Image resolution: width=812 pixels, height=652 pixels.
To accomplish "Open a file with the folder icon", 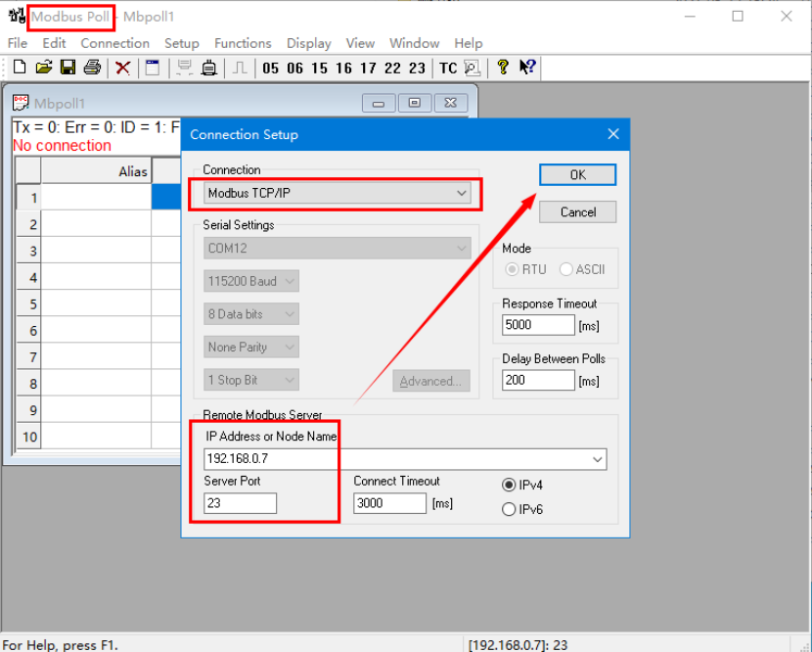I will 44,68.
